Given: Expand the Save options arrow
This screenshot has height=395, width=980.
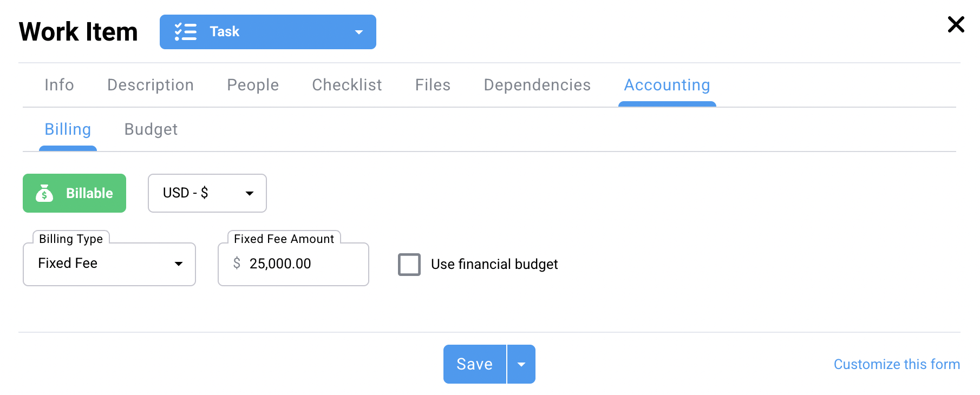Looking at the screenshot, I should tap(521, 364).
